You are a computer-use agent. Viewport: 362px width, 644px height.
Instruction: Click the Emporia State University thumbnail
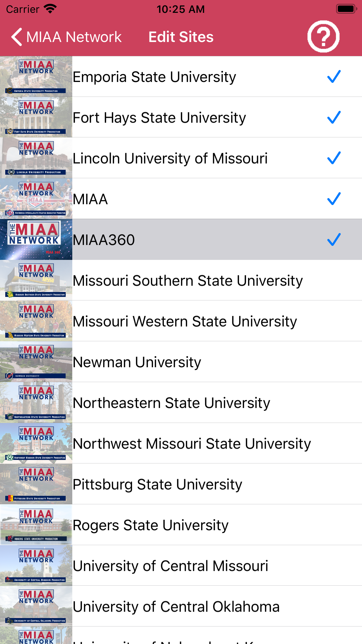coord(36,76)
